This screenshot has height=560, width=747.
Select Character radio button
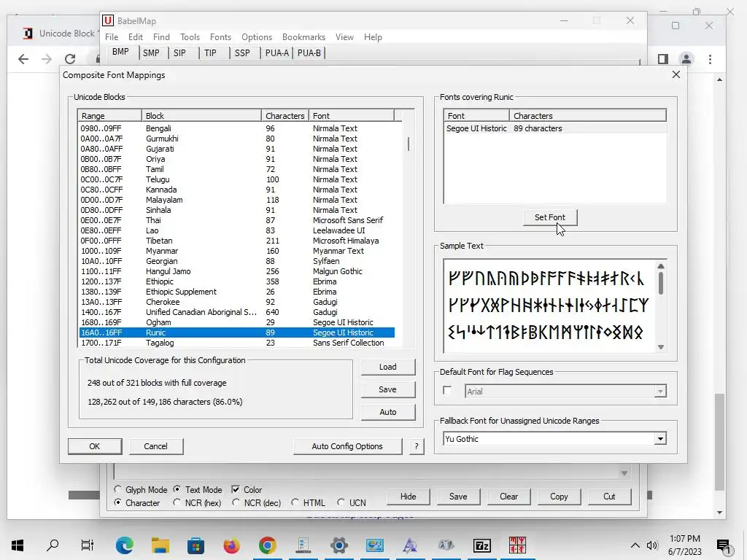(117, 502)
